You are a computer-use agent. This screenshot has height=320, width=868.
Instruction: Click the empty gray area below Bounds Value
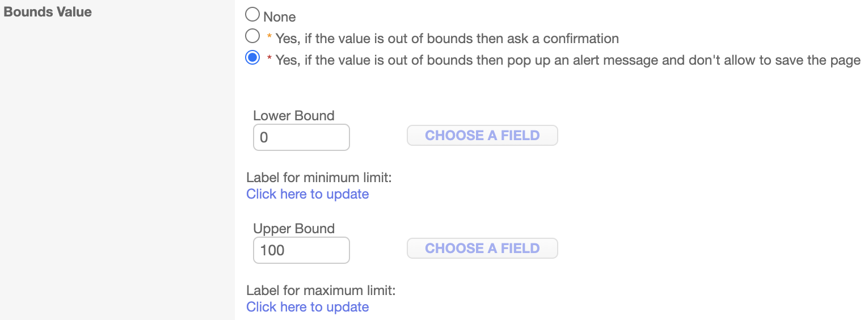tap(113, 170)
